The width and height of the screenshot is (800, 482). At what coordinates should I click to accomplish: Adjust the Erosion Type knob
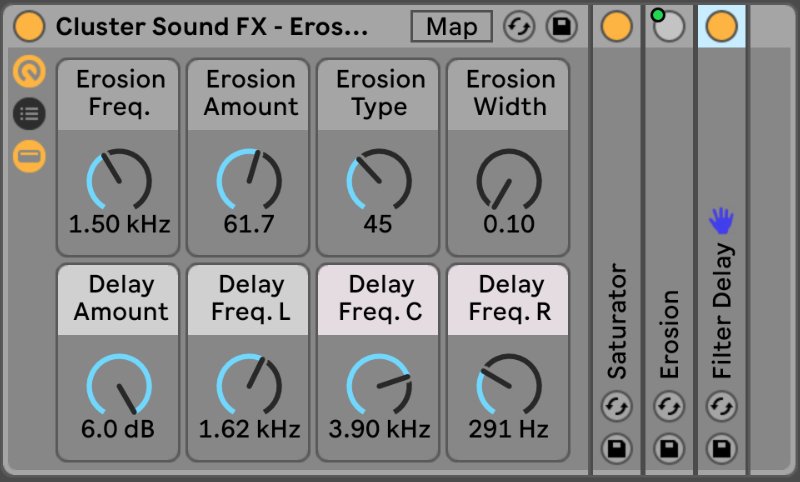click(379, 180)
